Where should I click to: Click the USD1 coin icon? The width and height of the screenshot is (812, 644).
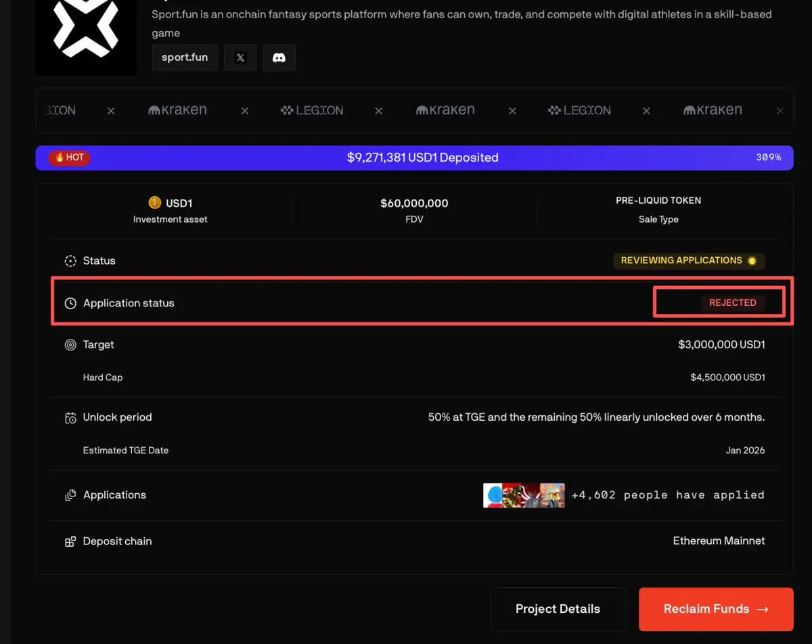pos(154,203)
